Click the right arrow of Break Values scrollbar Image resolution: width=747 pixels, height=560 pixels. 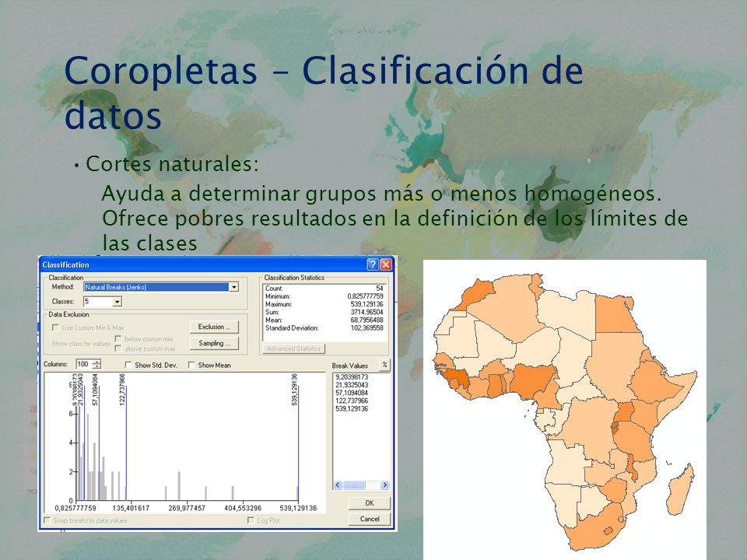click(x=384, y=485)
